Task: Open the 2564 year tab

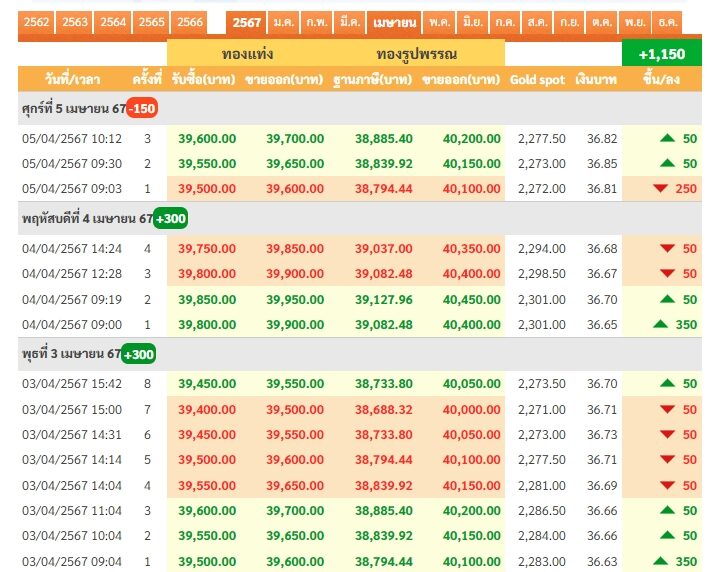Action: 113,22
